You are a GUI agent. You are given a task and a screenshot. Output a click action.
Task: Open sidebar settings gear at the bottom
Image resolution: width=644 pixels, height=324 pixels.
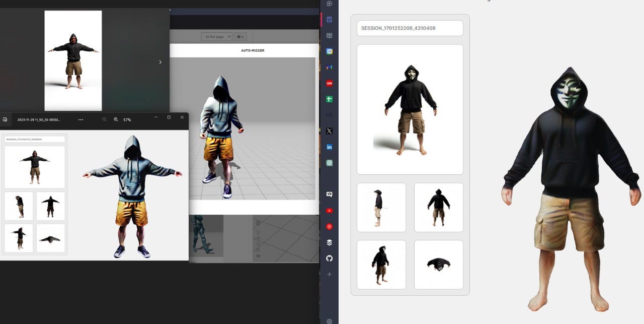(330, 321)
